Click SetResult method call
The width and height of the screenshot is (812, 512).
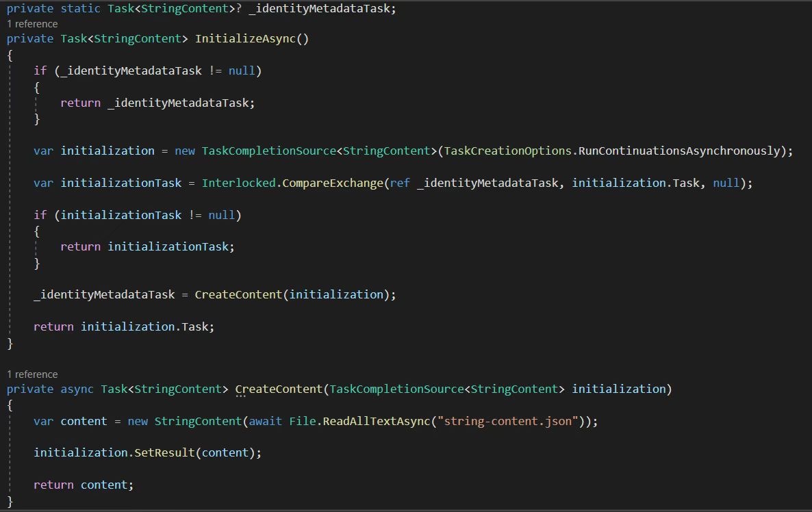pyautogui.click(x=164, y=453)
